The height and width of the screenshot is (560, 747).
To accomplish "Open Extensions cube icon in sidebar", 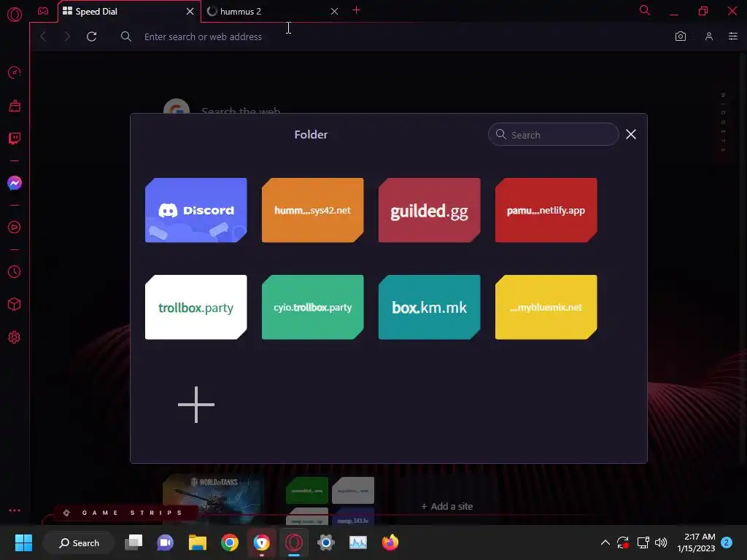I will (15, 304).
